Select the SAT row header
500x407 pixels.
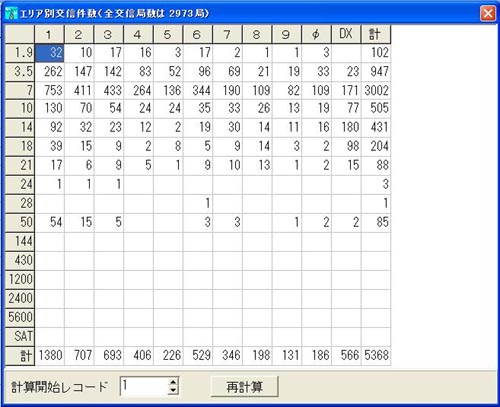tap(20, 337)
